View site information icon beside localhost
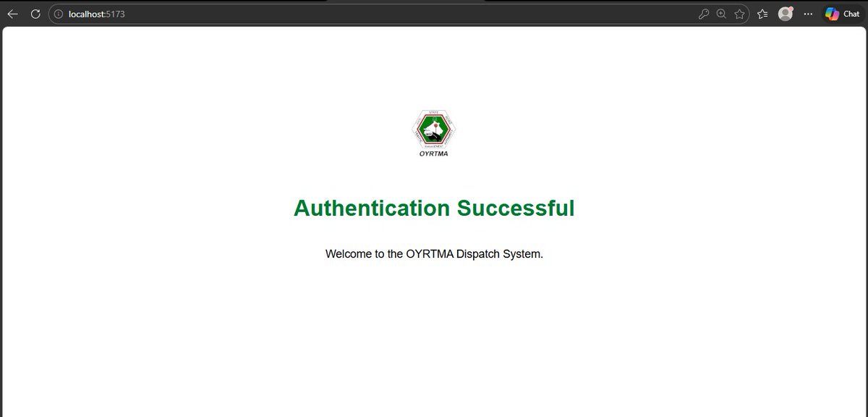This screenshot has width=868, height=417. tap(59, 14)
